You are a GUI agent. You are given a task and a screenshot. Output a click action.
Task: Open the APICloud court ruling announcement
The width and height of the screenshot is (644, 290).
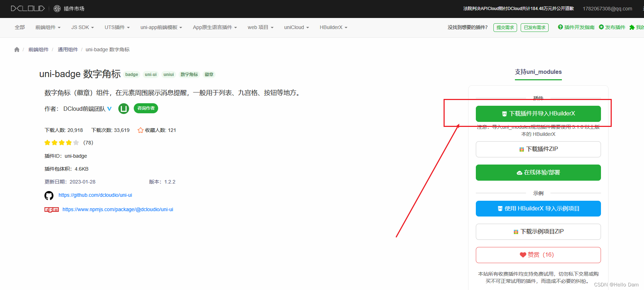point(518,9)
